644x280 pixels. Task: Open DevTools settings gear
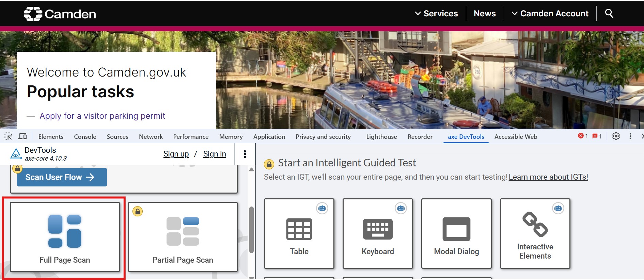(x=616, y=136)
